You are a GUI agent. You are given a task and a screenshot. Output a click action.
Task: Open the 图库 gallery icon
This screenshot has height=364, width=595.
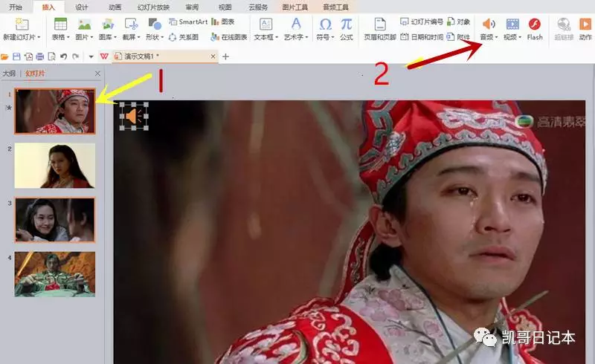(x=108, y=25)
